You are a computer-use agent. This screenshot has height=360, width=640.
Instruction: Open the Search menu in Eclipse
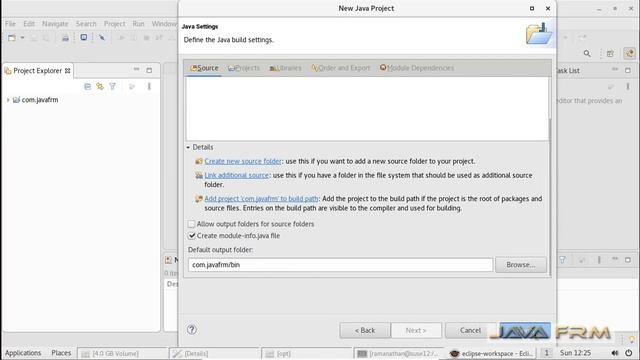[86, 24]
